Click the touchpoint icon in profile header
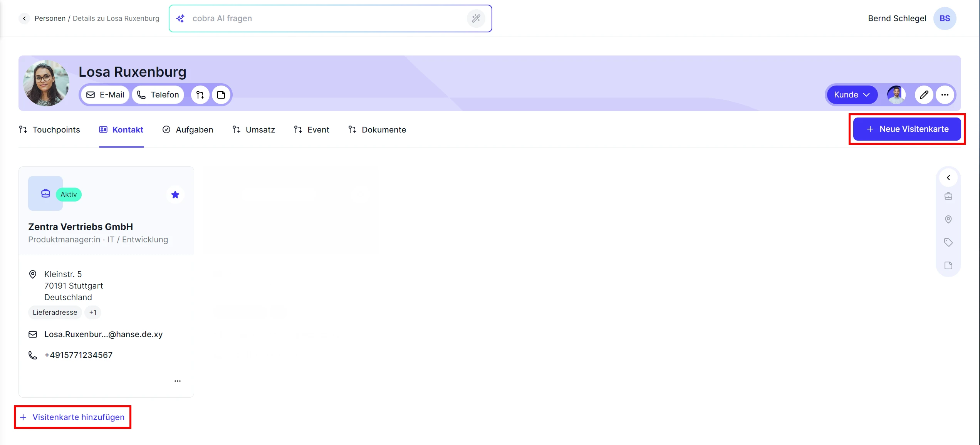Image resolution: width=980 pixels, height=445 pixels. (x=200, y=95)
